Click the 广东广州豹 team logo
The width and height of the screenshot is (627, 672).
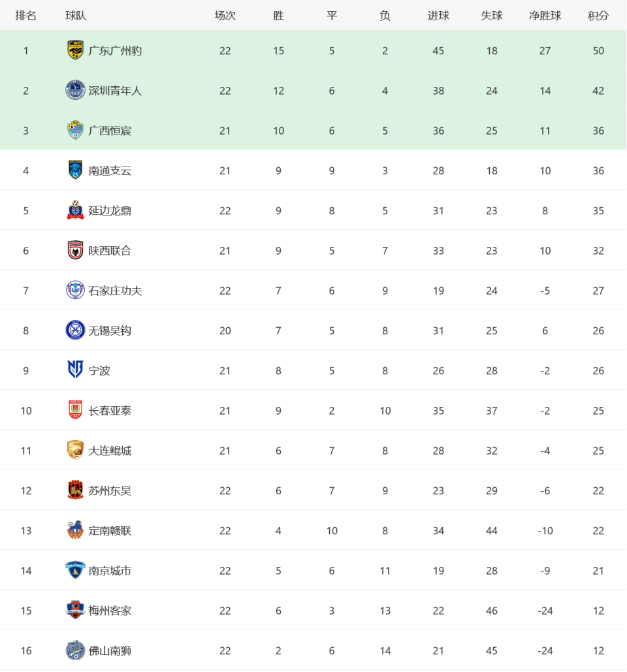[x=75, y=50]
